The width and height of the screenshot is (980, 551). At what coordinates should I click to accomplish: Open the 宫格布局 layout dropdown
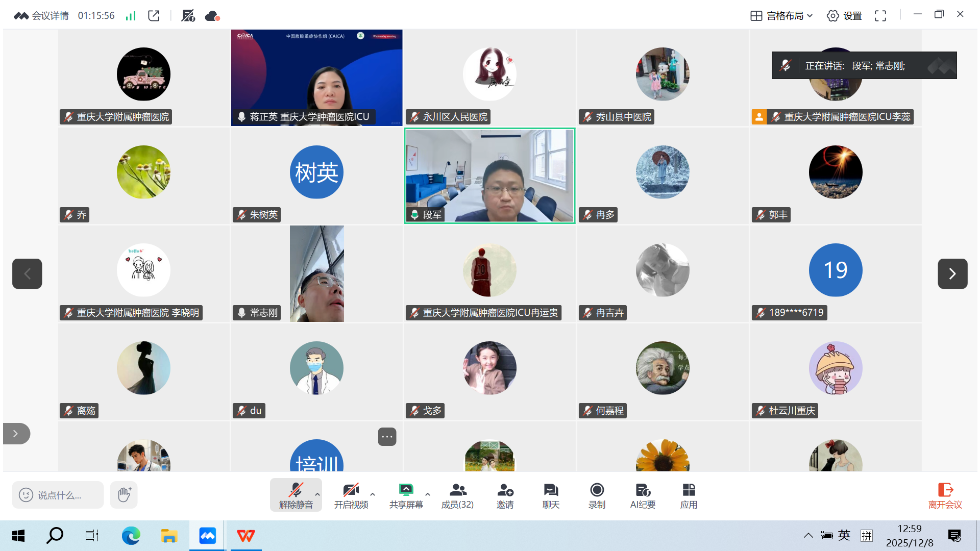point(780,15)
